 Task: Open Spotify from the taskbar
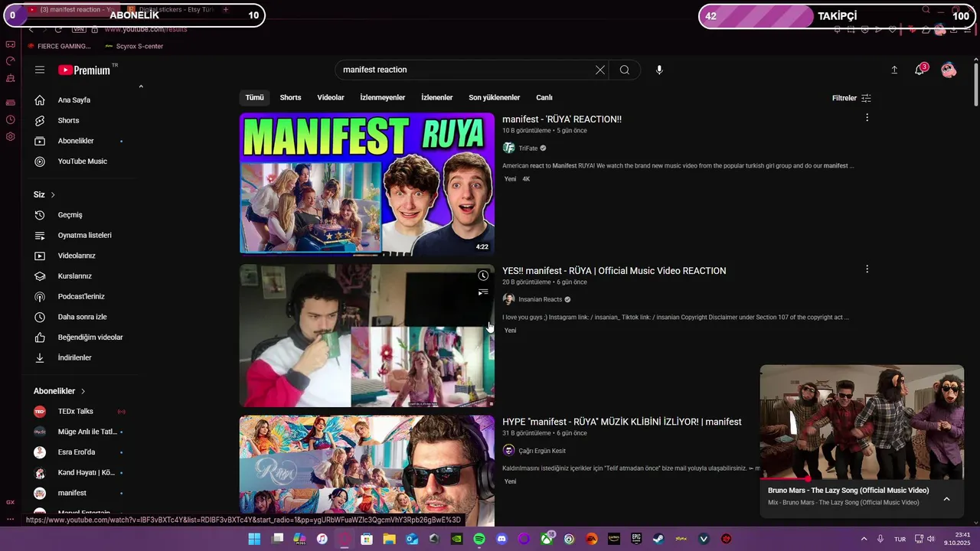[x=479, y=539]
